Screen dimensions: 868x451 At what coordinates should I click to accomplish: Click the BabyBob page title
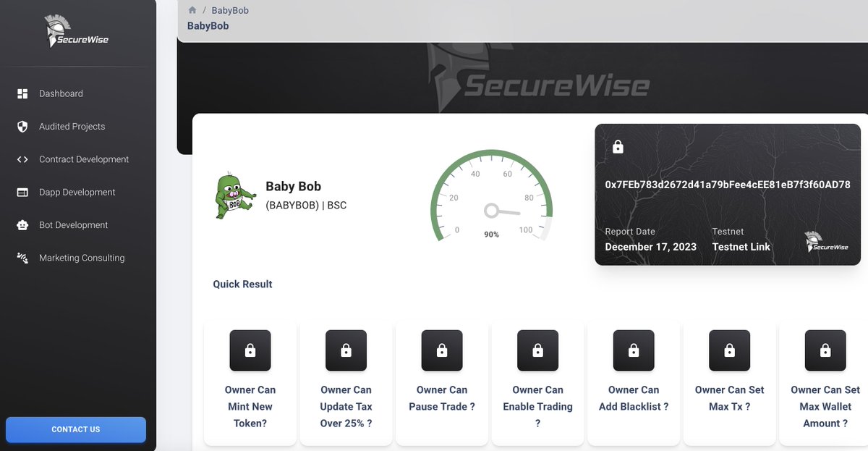(x=208, y=26)
